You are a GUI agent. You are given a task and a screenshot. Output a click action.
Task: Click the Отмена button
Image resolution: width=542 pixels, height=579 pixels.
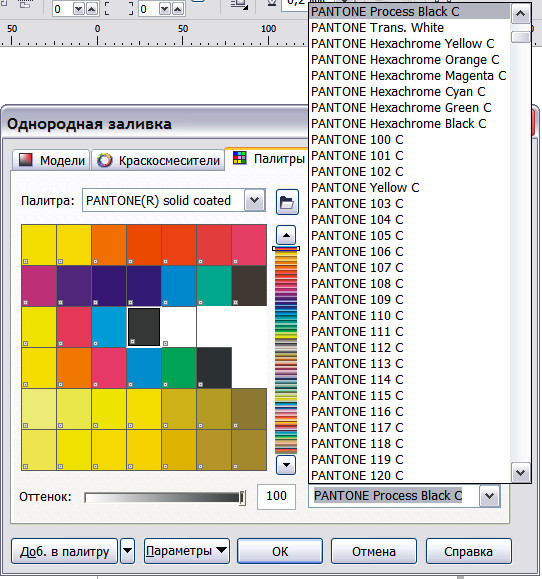pos(374,551)
